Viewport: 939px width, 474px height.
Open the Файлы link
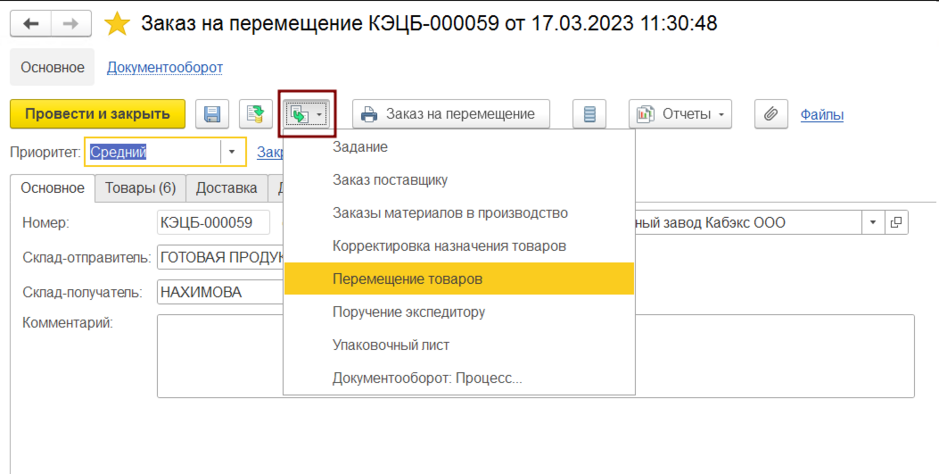(822, 114)
